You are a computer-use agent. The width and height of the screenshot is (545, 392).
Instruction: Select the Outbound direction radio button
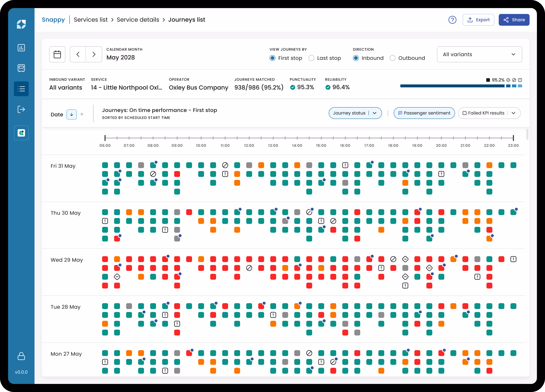click(x=392, y=58)
